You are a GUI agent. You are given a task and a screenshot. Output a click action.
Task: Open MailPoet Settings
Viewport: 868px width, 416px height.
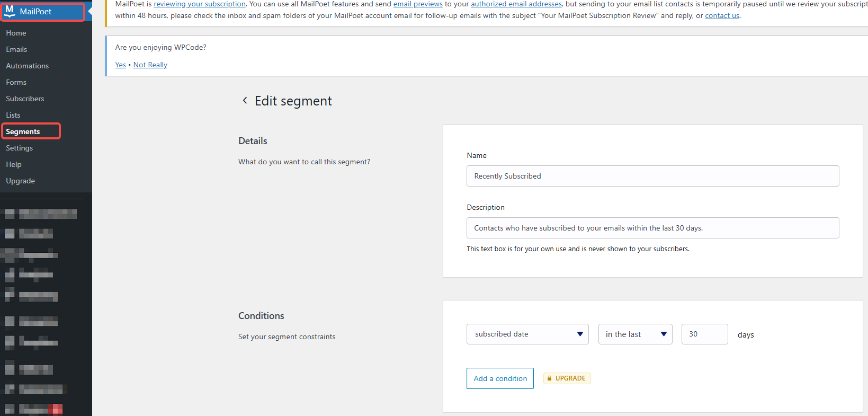click(x=20, y=148)
